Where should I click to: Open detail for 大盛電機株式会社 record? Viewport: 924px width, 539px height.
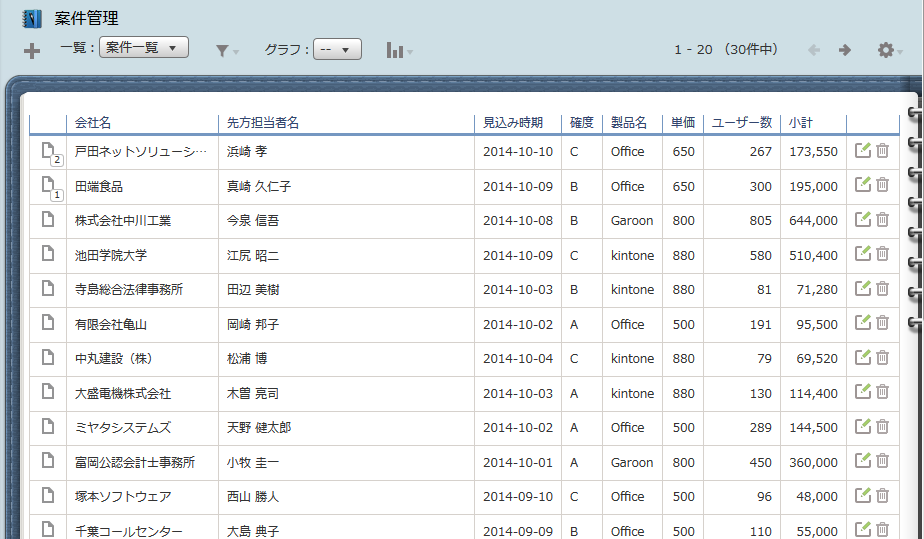[48, 392]
